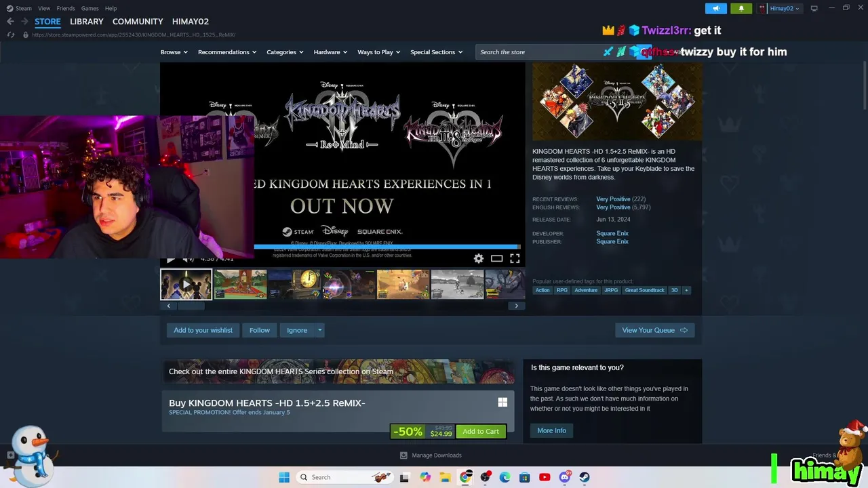
Task: Expand the Browse store menu
Action: tap(174, 52)
